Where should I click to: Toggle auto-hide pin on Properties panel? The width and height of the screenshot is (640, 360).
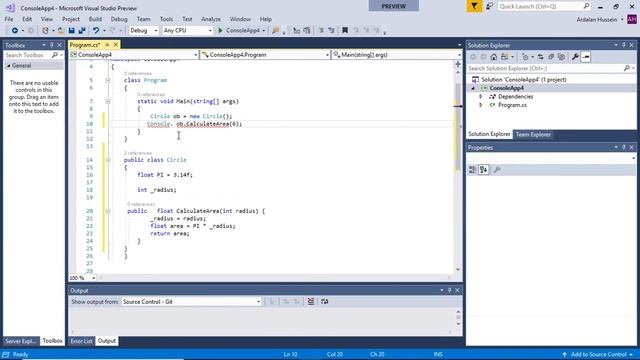(624, 147)
